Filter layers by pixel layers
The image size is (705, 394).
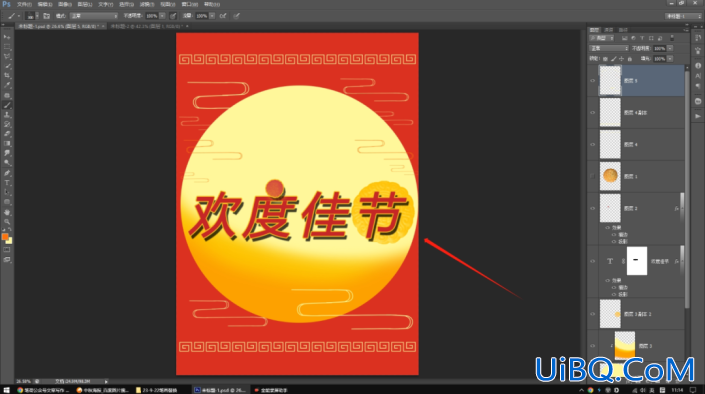pos(625,38)
